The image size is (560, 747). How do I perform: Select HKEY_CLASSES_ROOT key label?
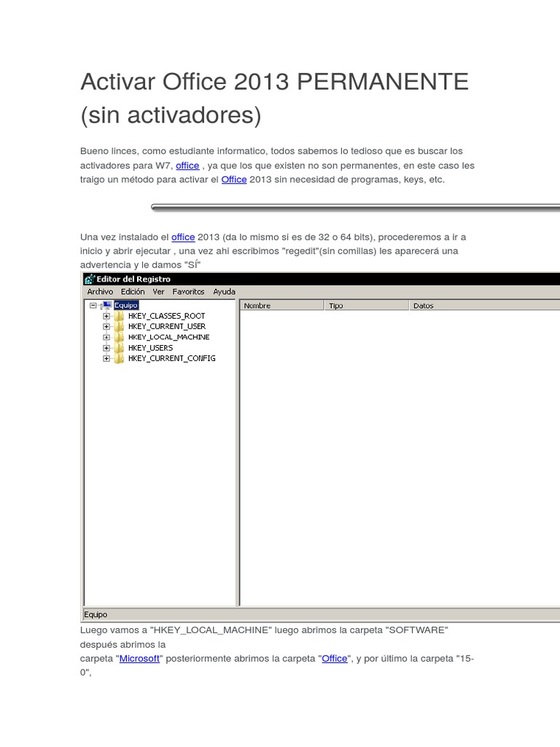pos(167,316)
